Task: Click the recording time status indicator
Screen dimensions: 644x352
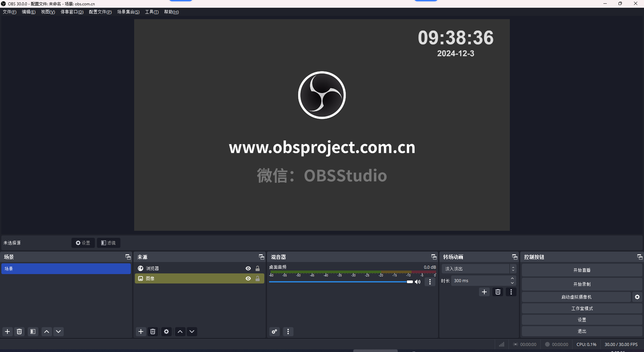Action: [x=556, y=344]
